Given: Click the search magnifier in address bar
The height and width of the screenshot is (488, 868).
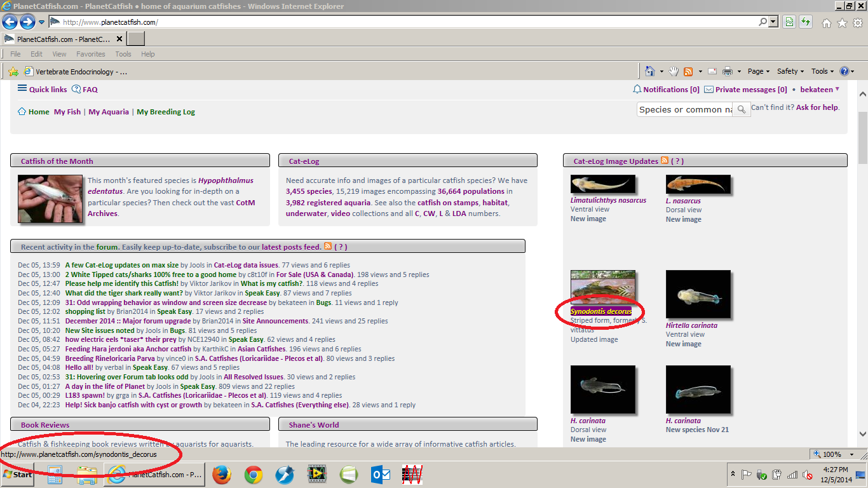Looking at the screenshot, I should [763, 22].
